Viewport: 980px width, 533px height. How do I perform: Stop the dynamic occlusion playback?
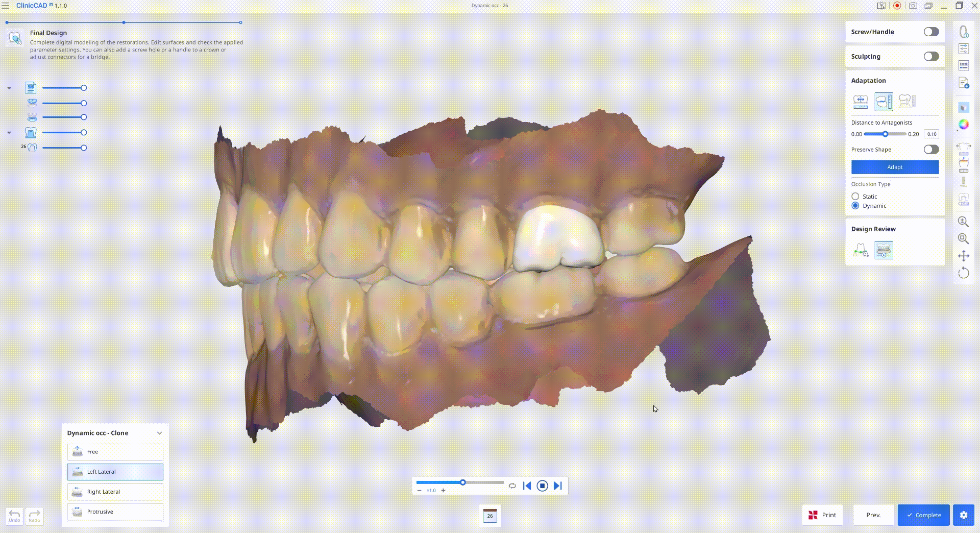click(x=542, y=486)
